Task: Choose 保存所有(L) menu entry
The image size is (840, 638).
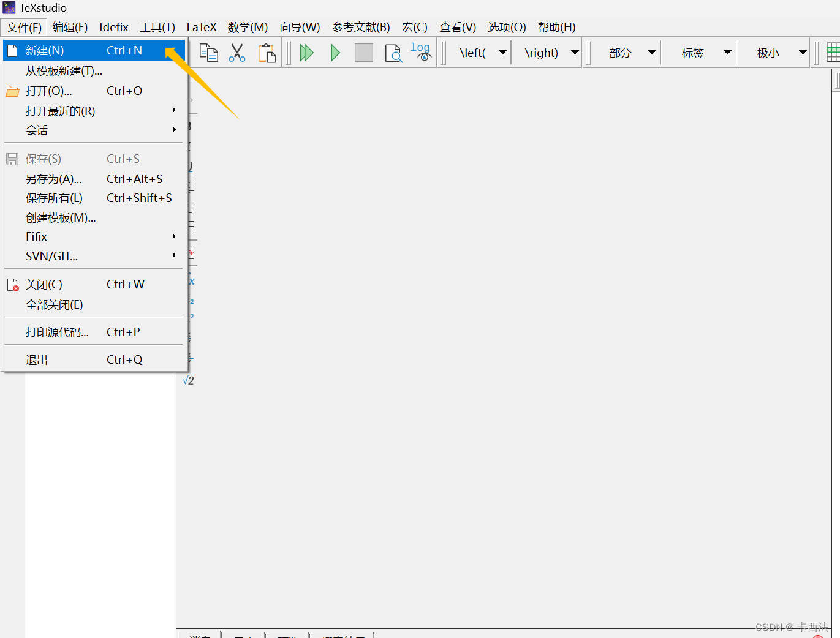Action: (94, 198)
